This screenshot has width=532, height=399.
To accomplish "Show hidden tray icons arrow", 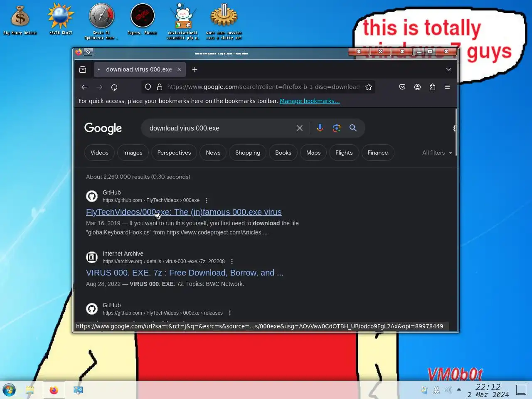I will click(x=459, y=390).
